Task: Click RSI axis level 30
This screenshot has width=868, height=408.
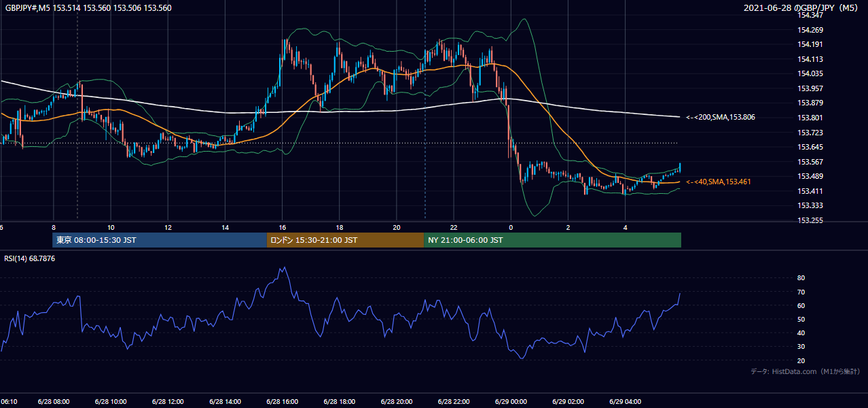Action: click(x=801, y=347)
